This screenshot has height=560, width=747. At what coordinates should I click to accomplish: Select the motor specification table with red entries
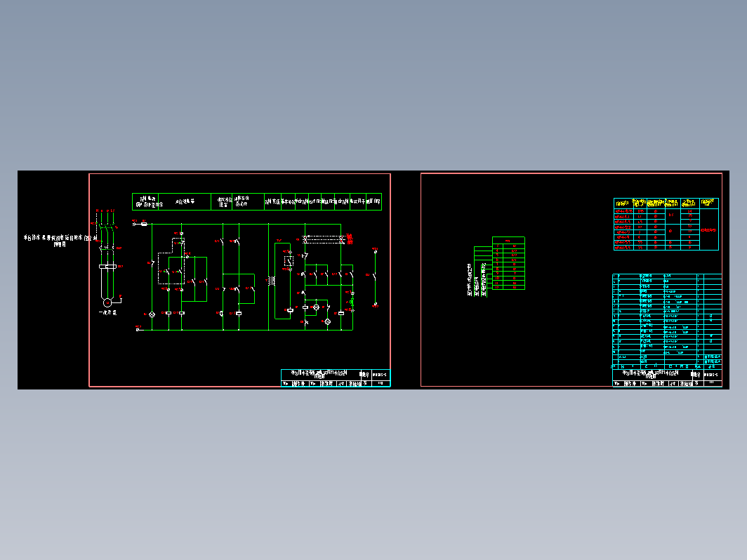(666, 225)
